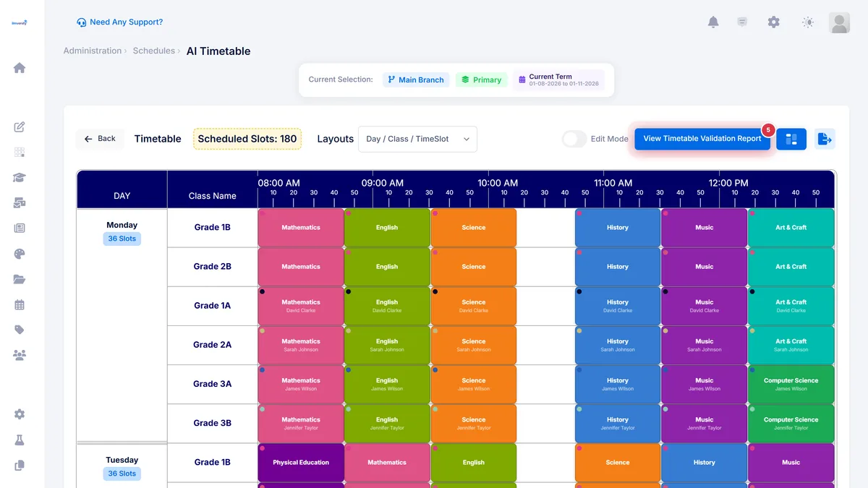This screenshot has width=868, height=488.
Task: Open the grid squares sidebar icon
Action: pyautogui.click(x=20, y=153)
